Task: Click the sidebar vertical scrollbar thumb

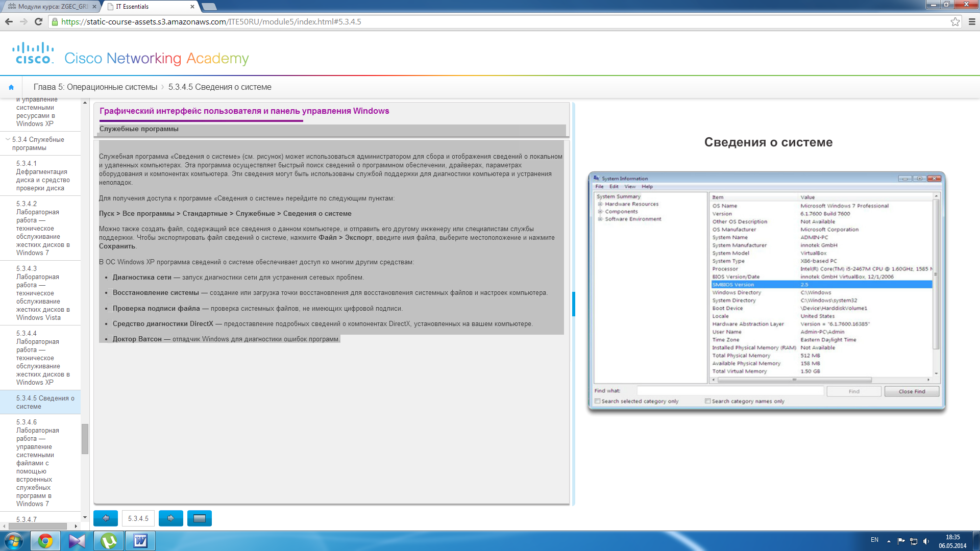Action: pos(85,439)
